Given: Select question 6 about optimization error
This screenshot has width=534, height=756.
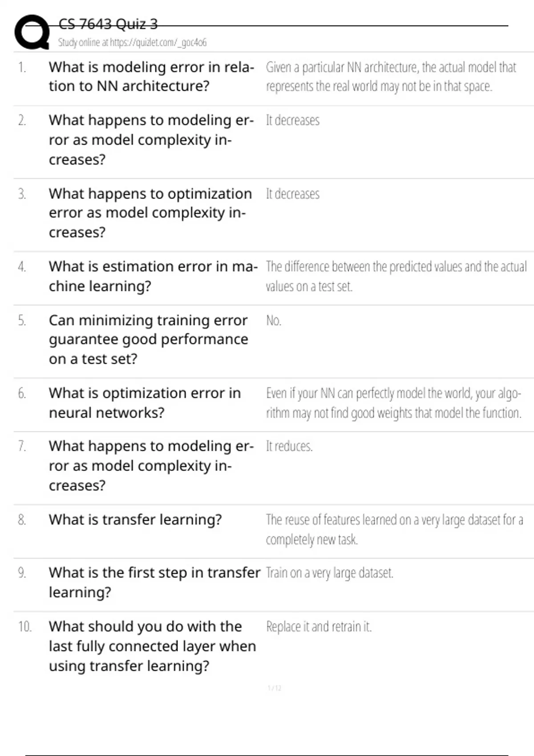Looking at the screenshot, I should [x=145, y=403].
